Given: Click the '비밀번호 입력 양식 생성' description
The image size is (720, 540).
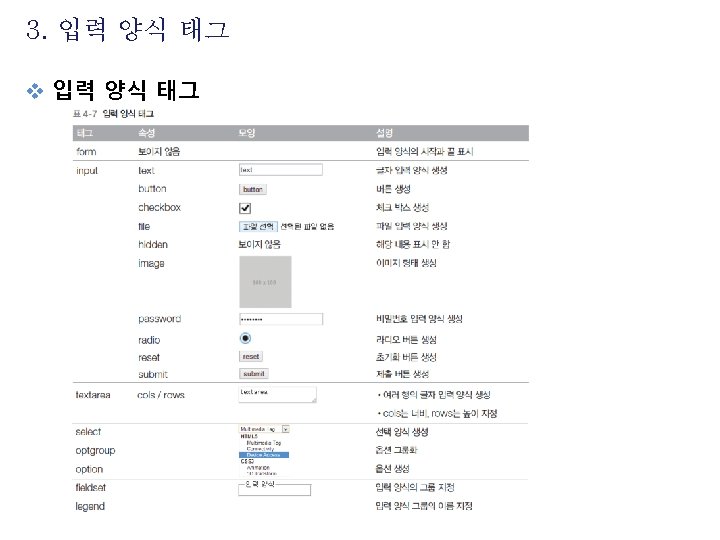Looking at the screenshot, I should click(419, 319).
